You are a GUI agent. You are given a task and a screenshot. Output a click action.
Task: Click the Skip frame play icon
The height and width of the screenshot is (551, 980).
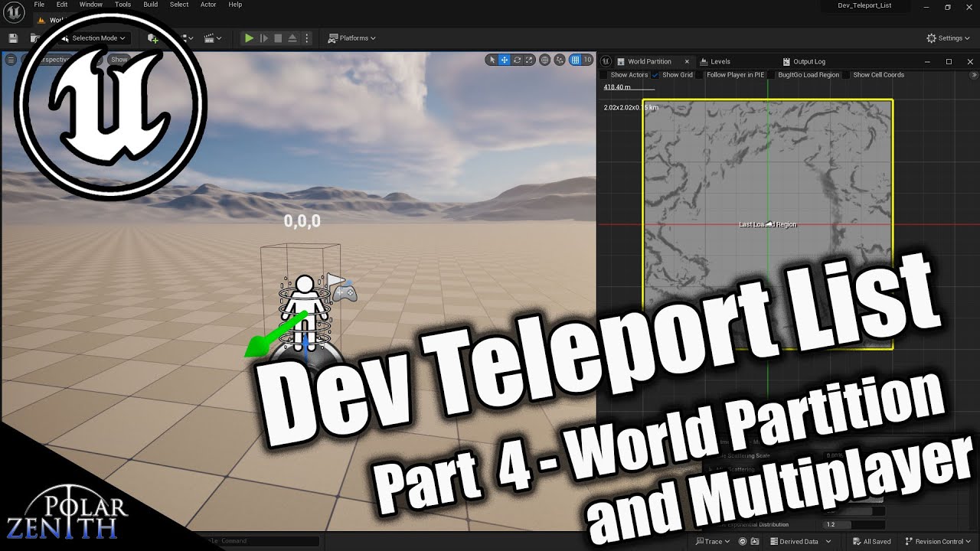coord(264,37)
